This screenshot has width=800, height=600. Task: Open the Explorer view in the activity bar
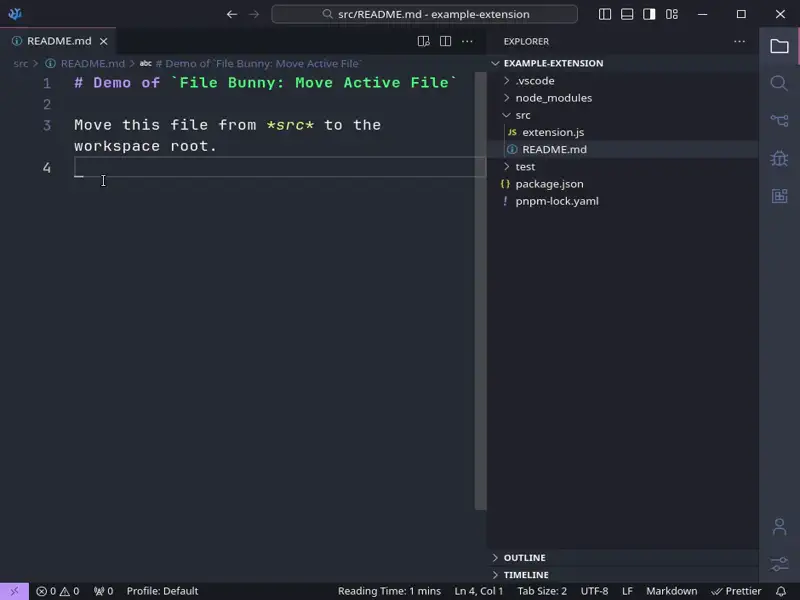coord(779,46)
